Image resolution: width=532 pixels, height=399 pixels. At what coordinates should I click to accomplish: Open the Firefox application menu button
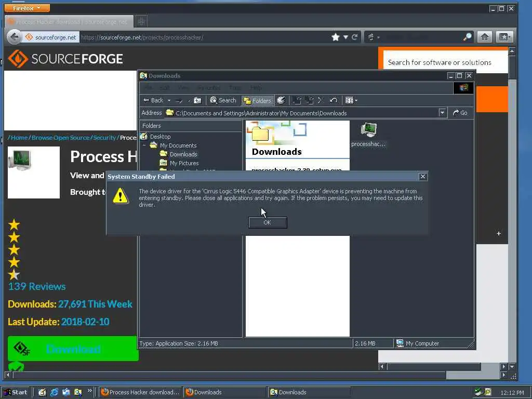pyautogui.click(x=27, y=8)
